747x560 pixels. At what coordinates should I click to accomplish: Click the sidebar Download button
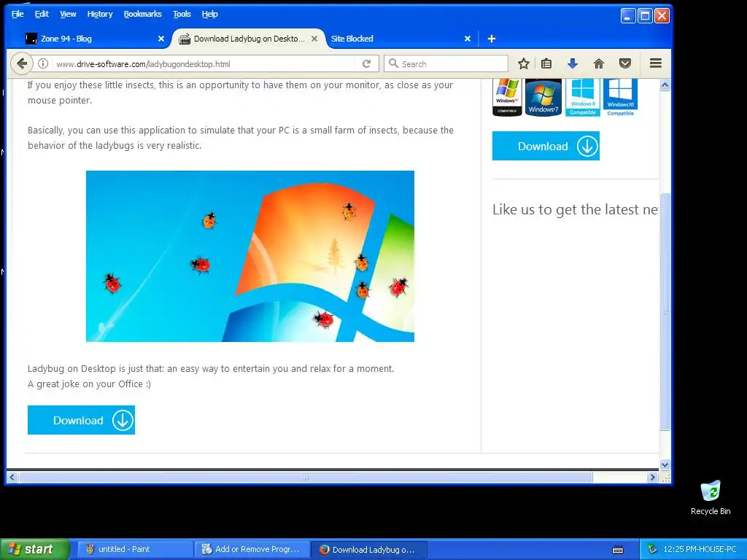[x=546, y=146]
